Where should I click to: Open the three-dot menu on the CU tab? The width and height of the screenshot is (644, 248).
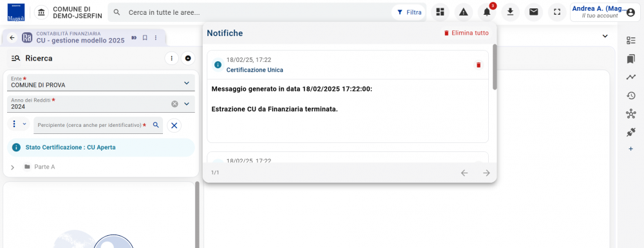[x=156, y=37]
